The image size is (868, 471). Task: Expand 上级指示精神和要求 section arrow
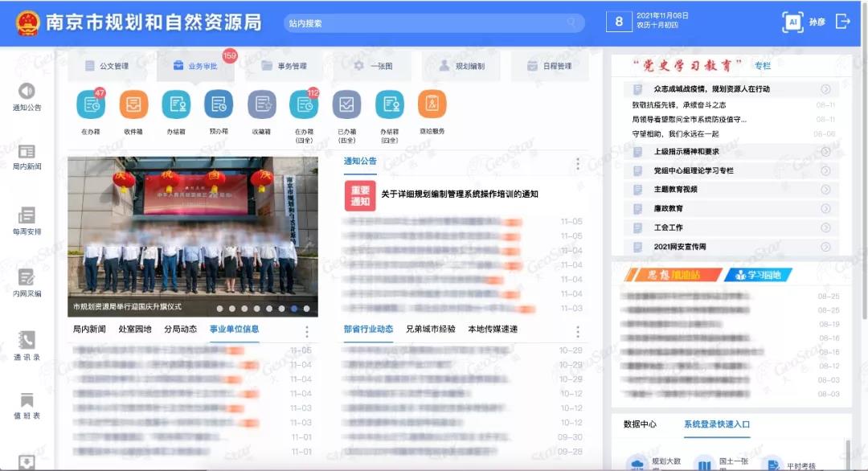(825, 151)
